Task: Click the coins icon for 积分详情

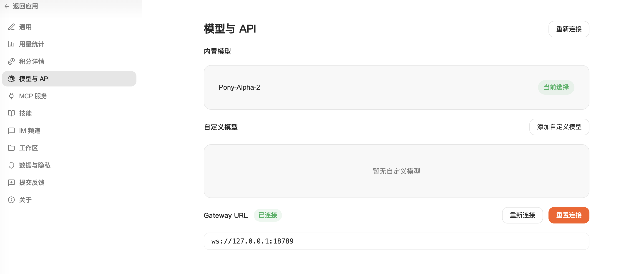Action: click(11, 61)
